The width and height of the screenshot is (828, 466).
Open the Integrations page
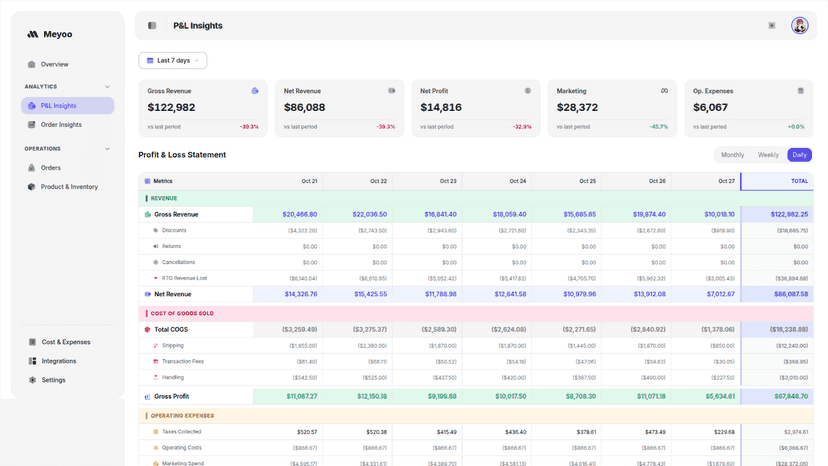68,361
